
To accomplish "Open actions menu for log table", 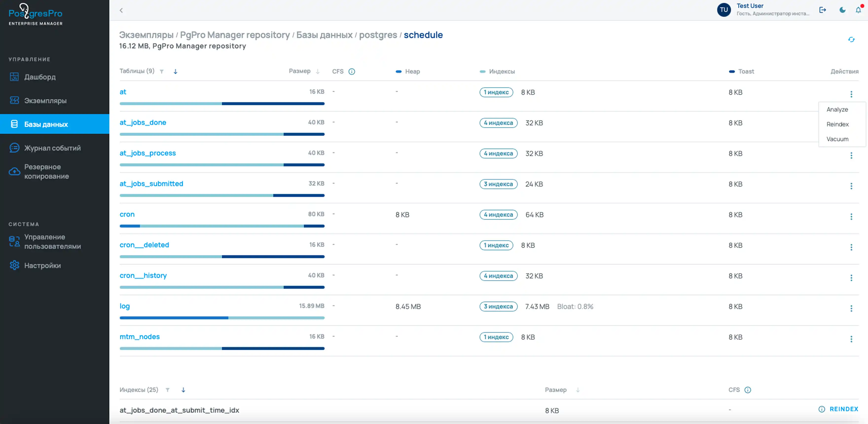I will pos(851,308).
